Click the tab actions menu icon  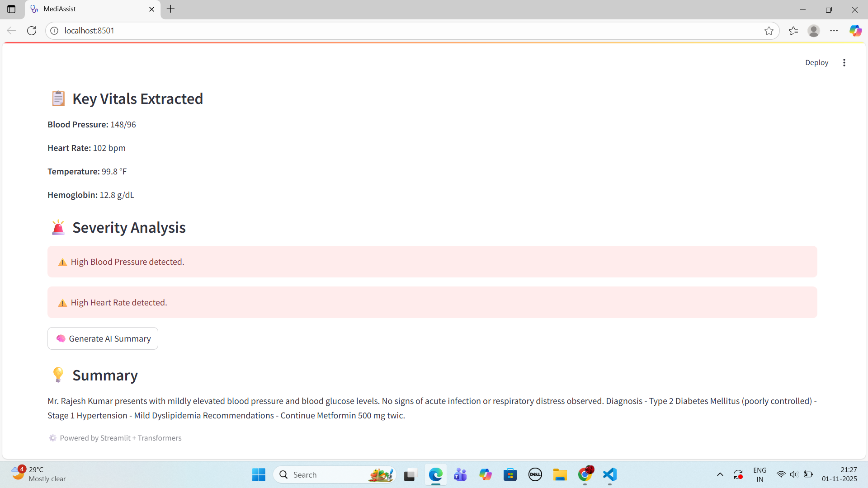[x=11, y=9]
